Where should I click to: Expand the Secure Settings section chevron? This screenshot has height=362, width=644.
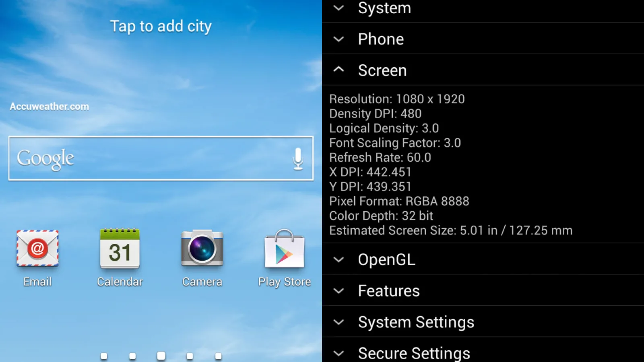[339, 354]
